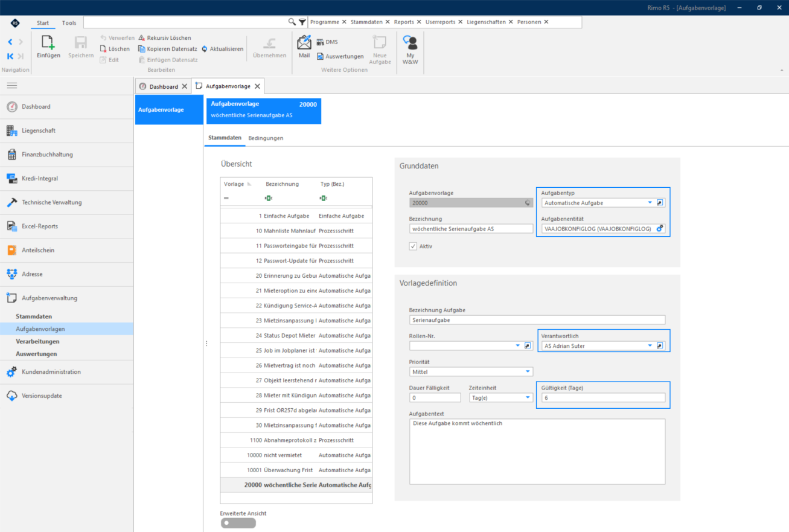Expand the Zeiteinheit dropdown
Screen dimensions: 789x532
528,398
